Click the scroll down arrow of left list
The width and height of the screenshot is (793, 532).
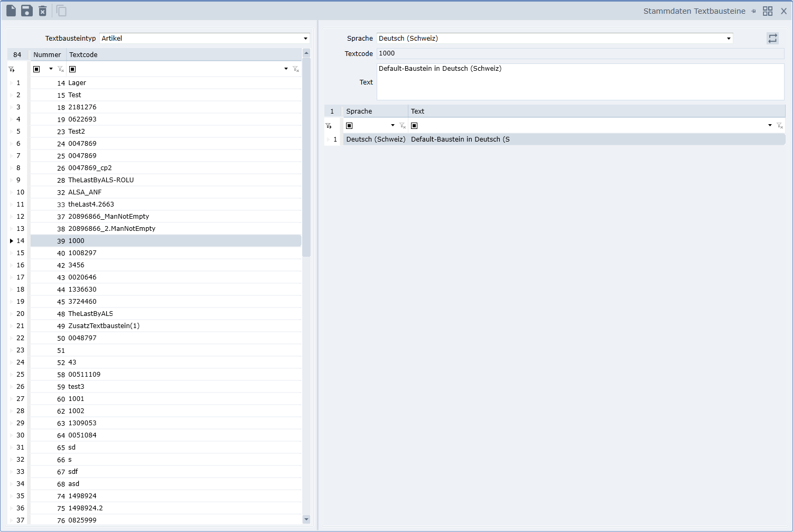click(x=306, y=519)
